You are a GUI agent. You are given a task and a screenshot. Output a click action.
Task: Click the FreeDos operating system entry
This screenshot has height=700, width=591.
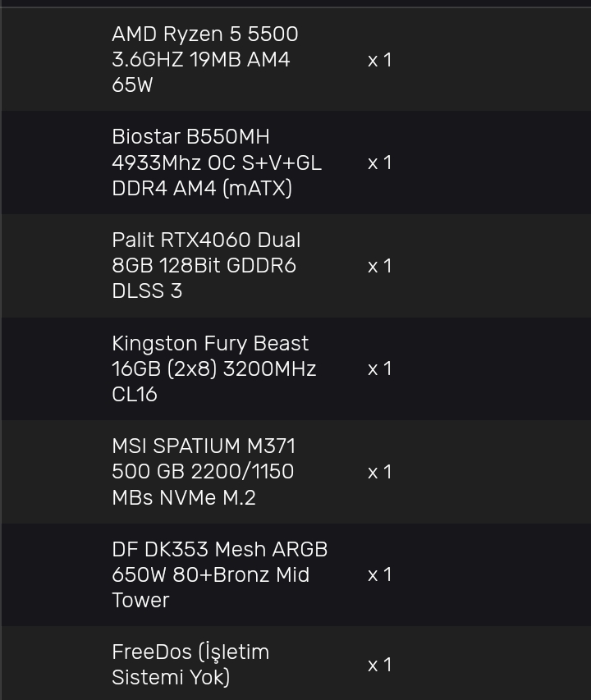pyautogui.click(x=190, y=652)
